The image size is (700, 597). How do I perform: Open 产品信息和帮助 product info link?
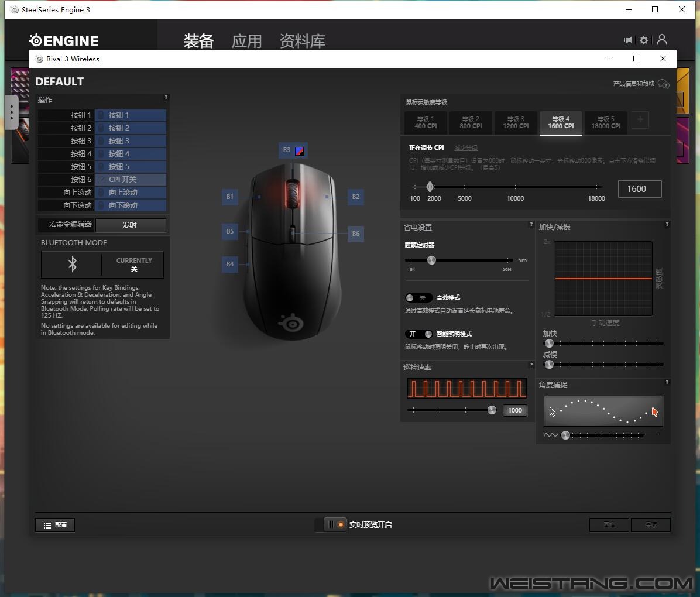[x=634, y=84]
